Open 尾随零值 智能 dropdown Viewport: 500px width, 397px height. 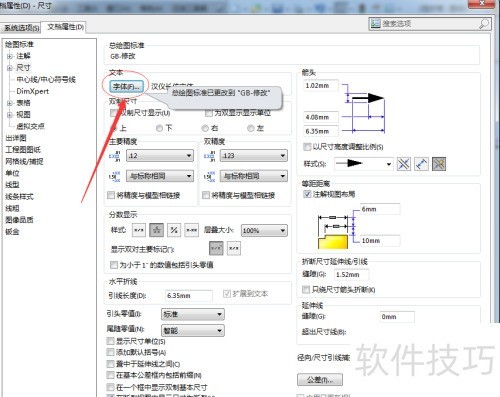[x=193, y=331]
